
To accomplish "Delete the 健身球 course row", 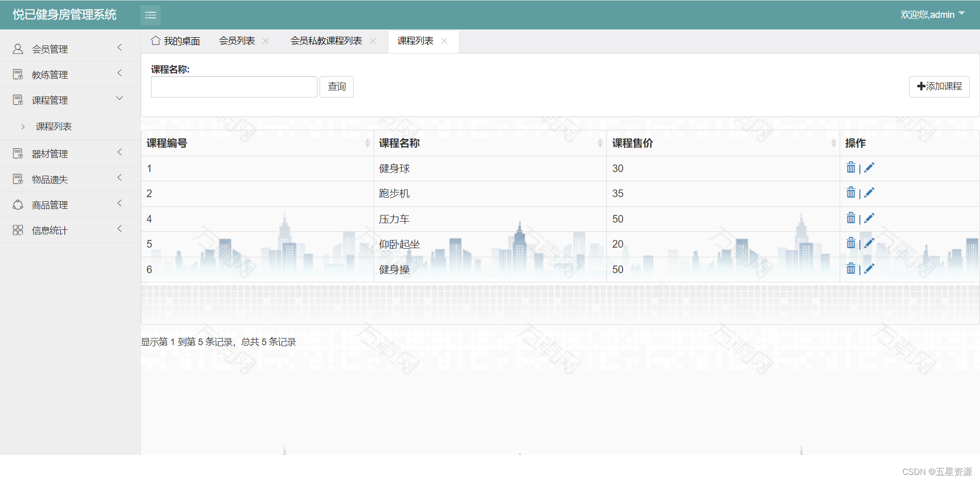I will pyautogui.click(x=851, y=167).
